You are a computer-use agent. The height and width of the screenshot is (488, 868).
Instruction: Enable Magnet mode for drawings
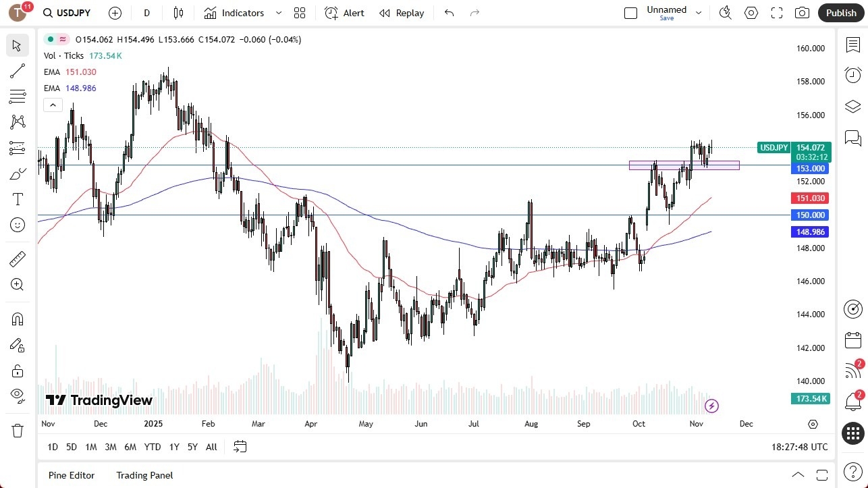(x=18, y=319)
